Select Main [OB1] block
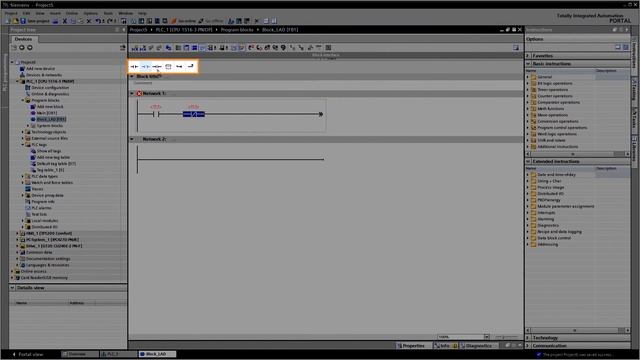Viewport: 640px width, 360px height. tap(47, 113)
